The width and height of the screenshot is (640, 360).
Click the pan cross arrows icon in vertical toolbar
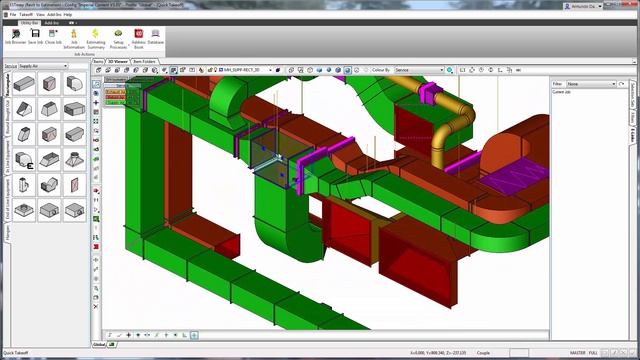96,102
